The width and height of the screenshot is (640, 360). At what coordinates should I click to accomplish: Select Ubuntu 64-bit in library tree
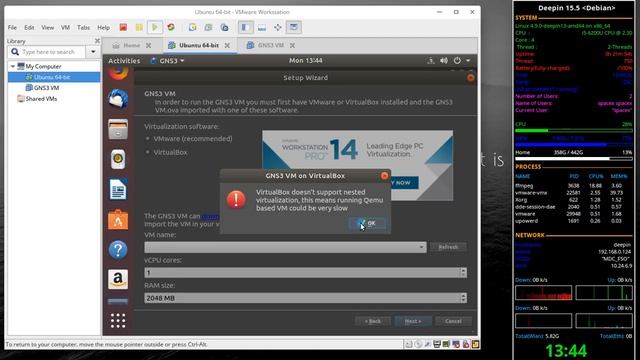point(54,77)
